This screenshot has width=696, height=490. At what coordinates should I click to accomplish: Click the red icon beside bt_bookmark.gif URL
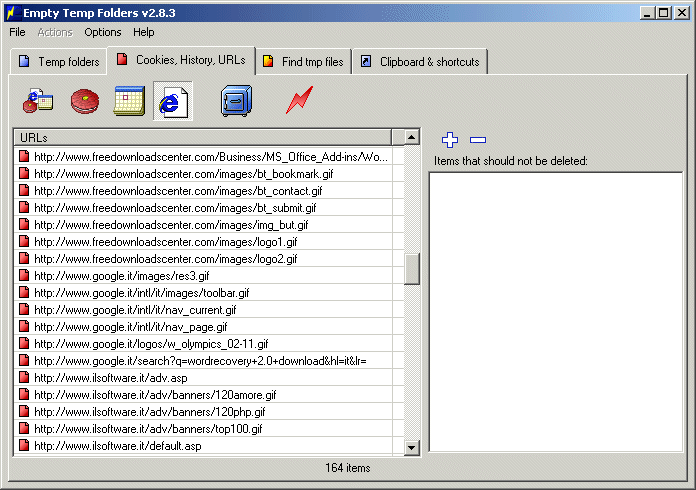(24, 174)
